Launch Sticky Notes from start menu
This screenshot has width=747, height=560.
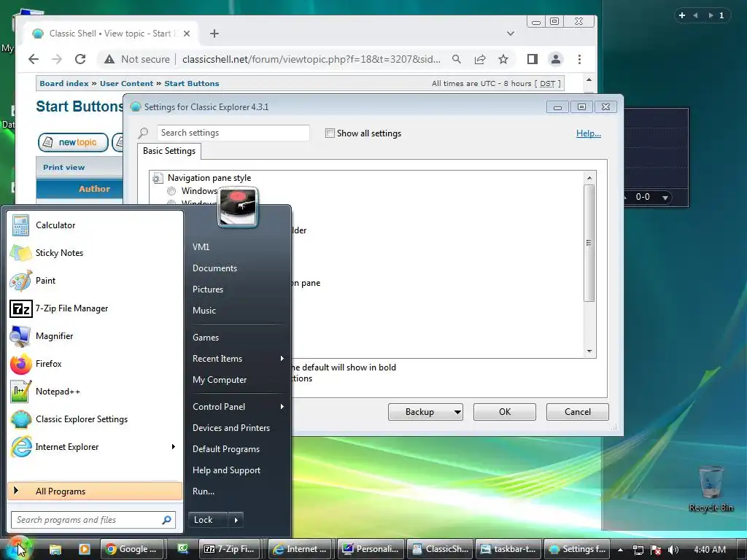(95, 253)
